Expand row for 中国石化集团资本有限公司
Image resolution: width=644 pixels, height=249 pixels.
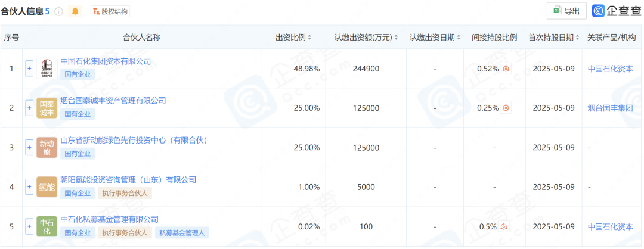29,69
